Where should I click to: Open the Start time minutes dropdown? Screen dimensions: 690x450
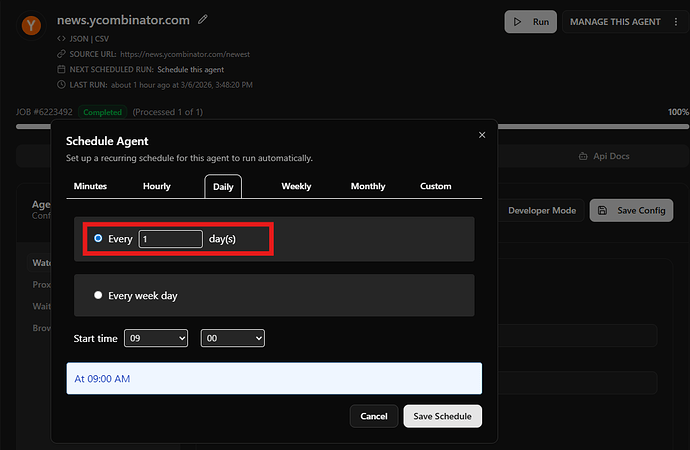[233, 339]
